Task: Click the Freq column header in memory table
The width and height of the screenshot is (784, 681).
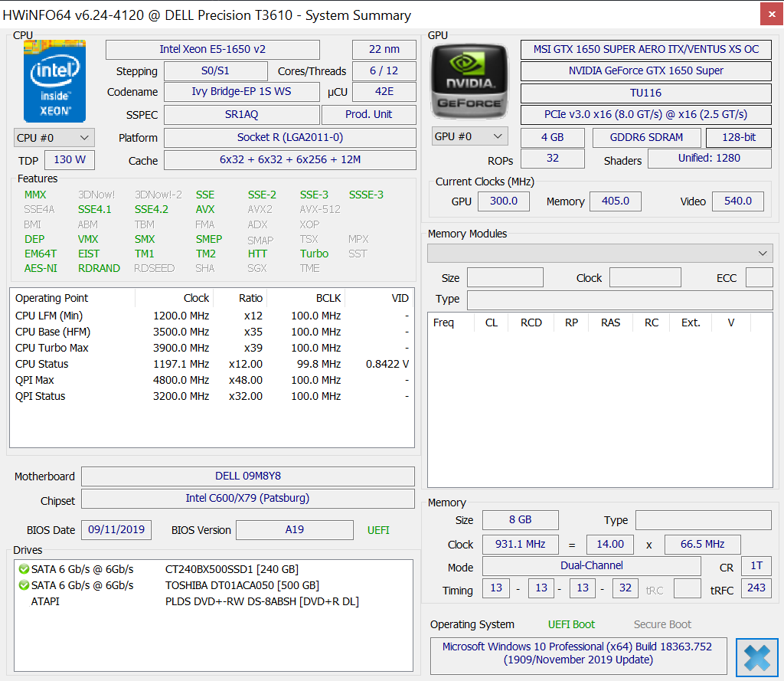Action: click(x=451, y=322)
